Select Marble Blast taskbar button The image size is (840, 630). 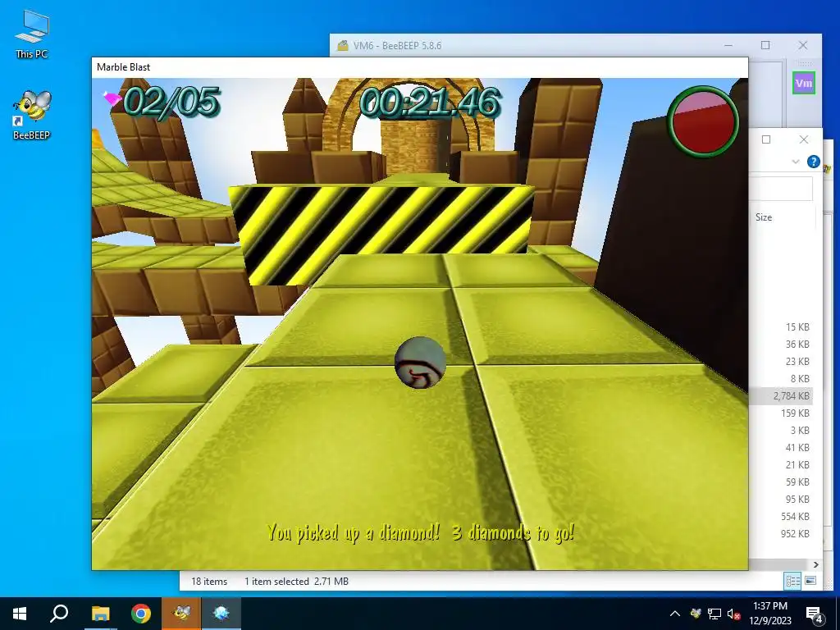click(x=221, y=614)
